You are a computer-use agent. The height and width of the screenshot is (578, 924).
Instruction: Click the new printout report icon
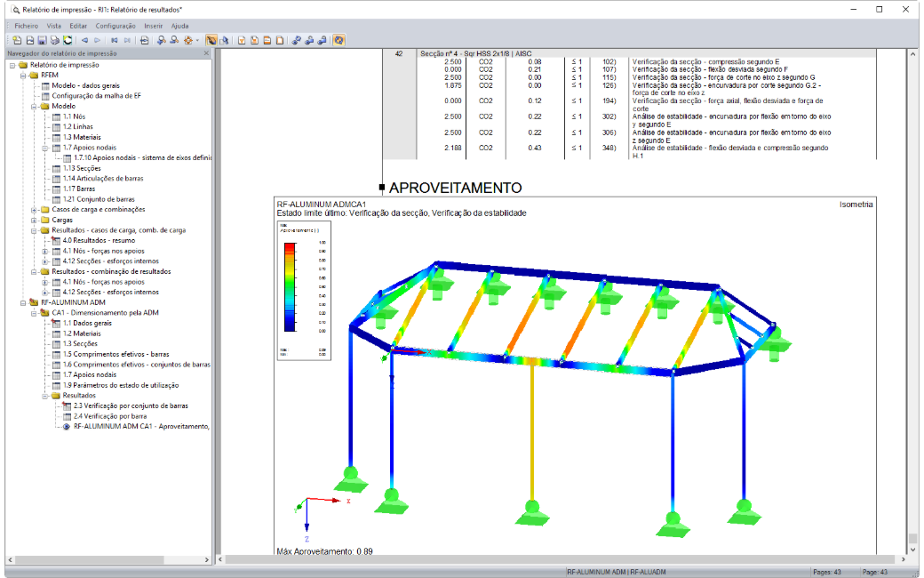click(x=17, y=40)
